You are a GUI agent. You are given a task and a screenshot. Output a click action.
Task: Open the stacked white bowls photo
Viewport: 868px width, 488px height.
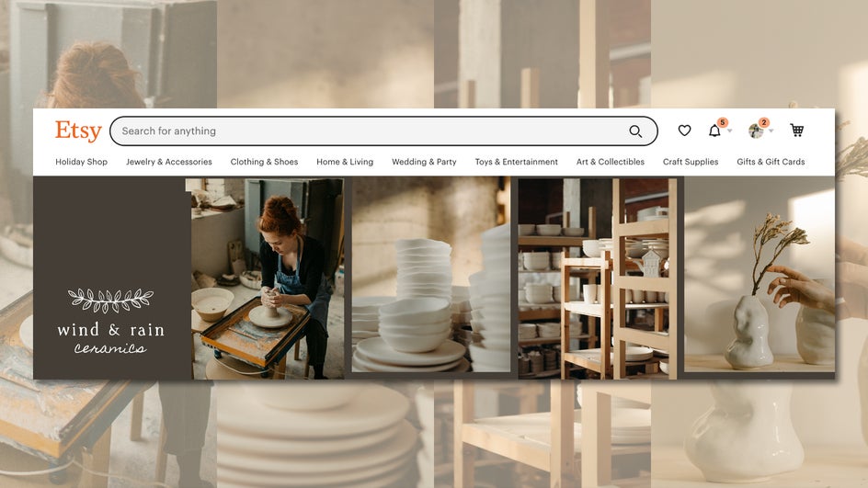click(x=431, y=275)
